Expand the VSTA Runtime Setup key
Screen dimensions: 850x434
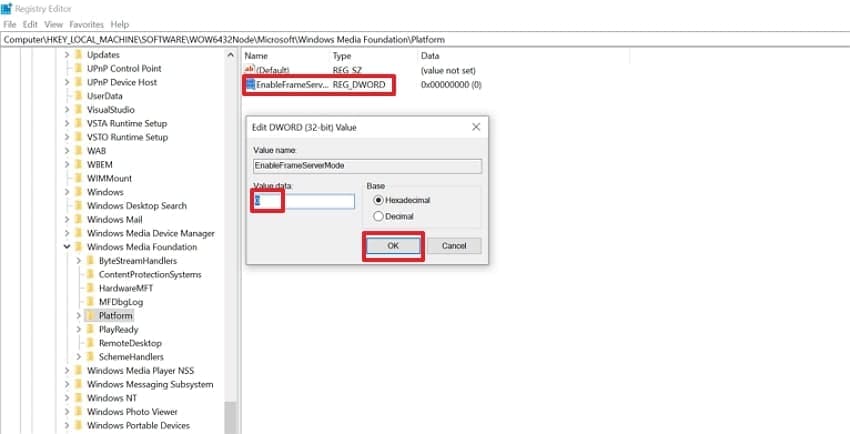click(67, 124)
